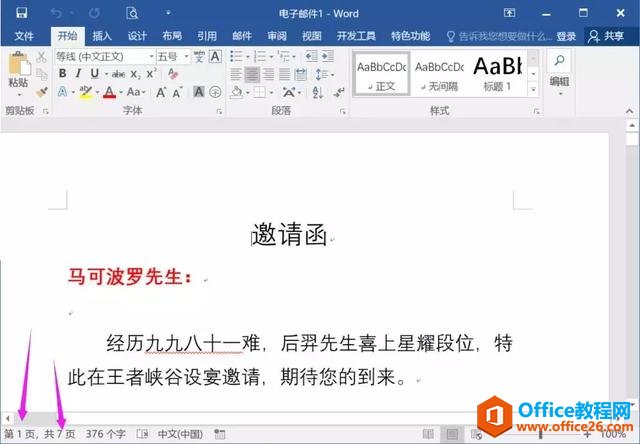
Task: Switch to read mode view in status bar
Action: click(428, 434)
